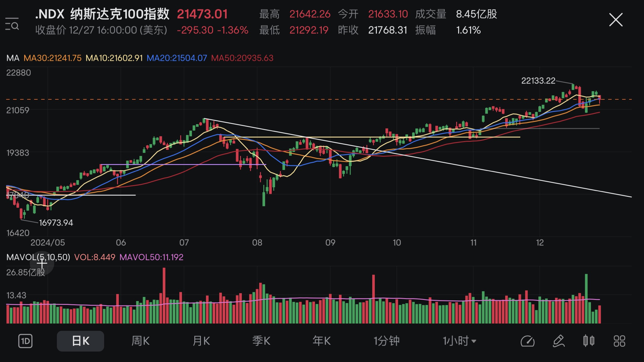Image resolution: width=644 pixels, height=362 pixels.
Task: Tap the .NDX 纳斯达克100指数 title
Action: (x=102, y=14)
